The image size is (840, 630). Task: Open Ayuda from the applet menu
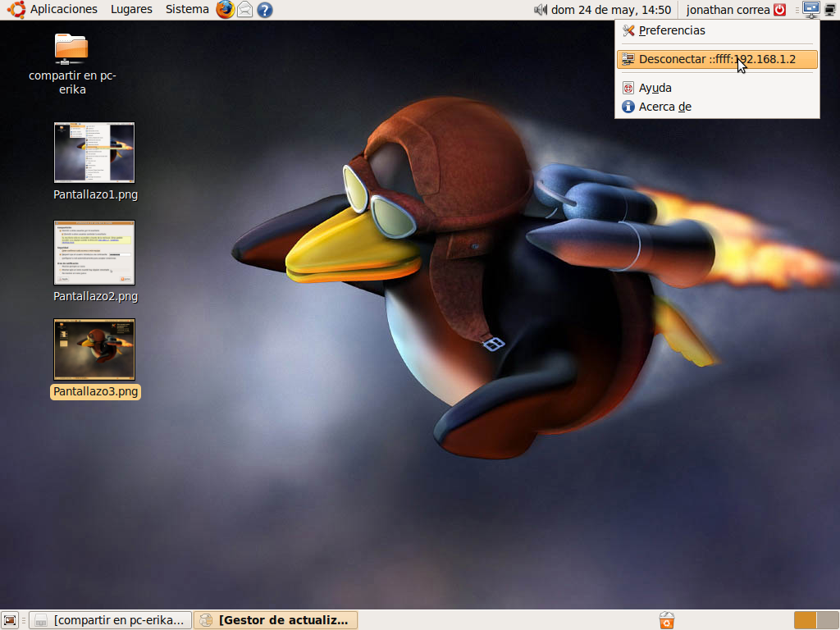click(x=717, y=88)
